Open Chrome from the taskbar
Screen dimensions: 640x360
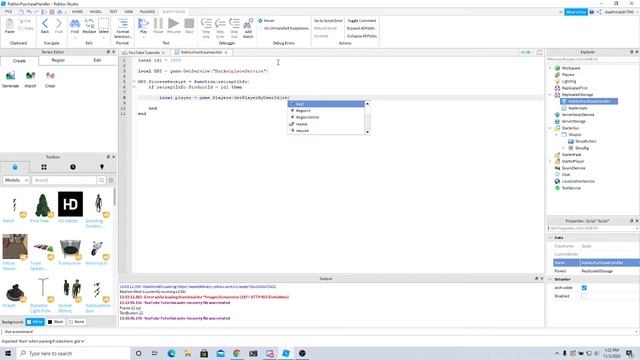pyautogui.click(x=237, y=353)
